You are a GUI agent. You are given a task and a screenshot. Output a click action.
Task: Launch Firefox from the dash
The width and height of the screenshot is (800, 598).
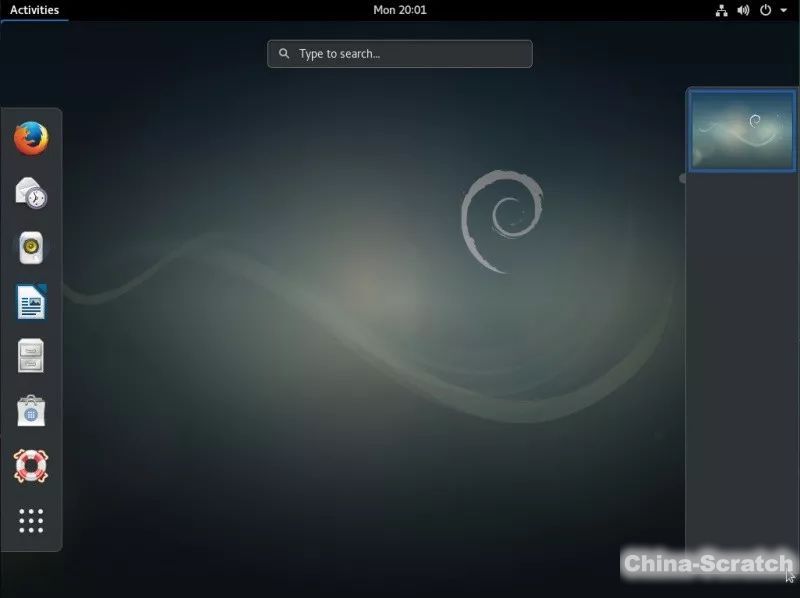tap(31, 138)
